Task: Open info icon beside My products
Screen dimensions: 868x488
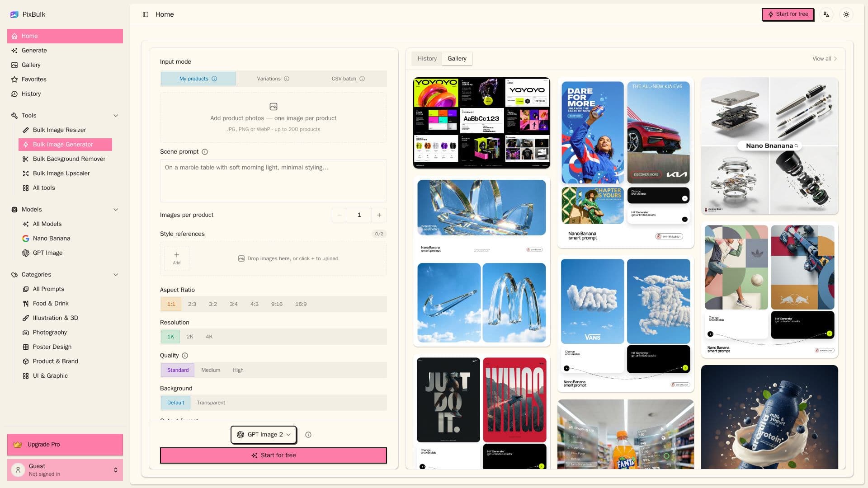Action: click(x=214, y=79)
